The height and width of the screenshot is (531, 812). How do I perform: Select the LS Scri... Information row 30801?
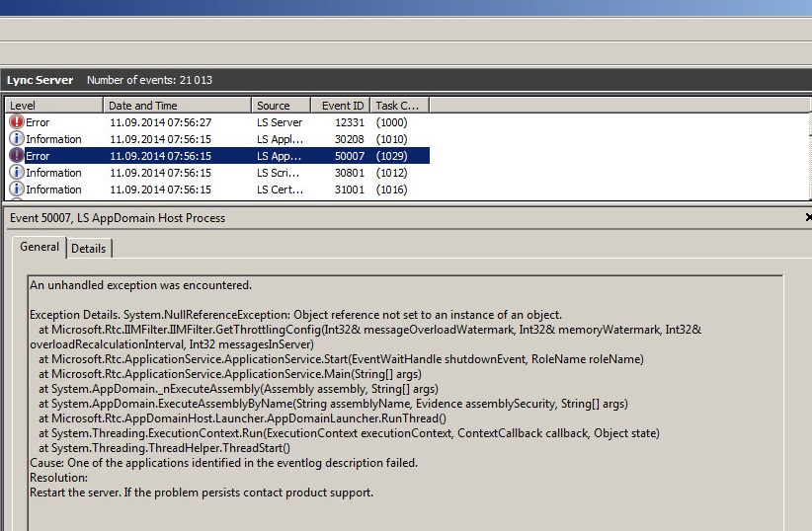217,173
